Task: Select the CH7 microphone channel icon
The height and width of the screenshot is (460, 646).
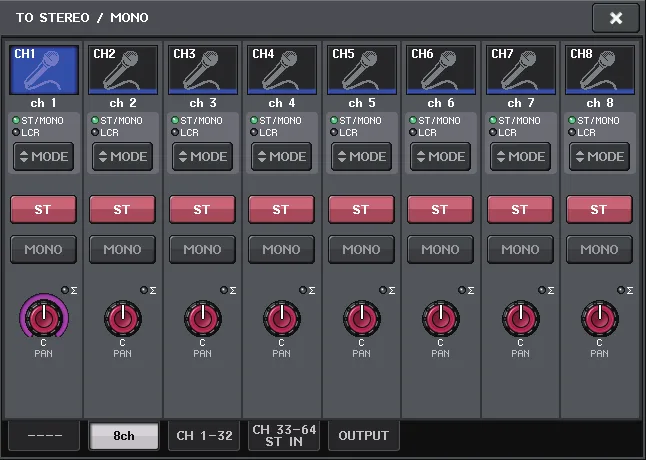Action: [x=521, y=70]
